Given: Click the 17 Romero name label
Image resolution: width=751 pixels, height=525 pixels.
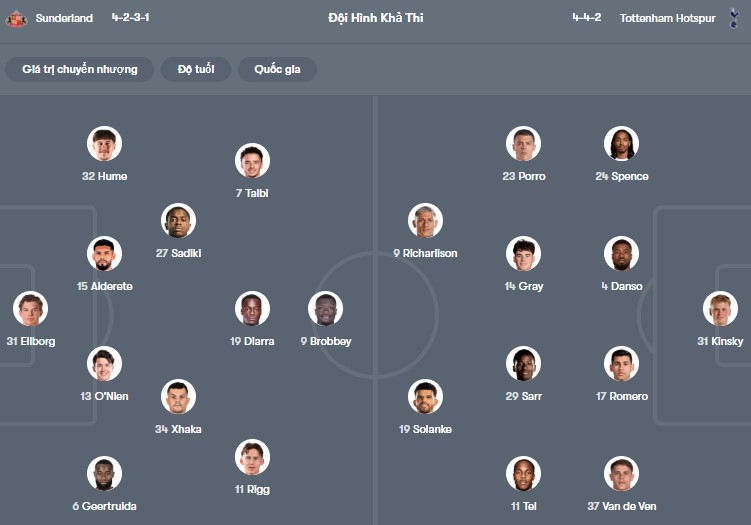Looking at the screenshot, I should tap(621, 396).
